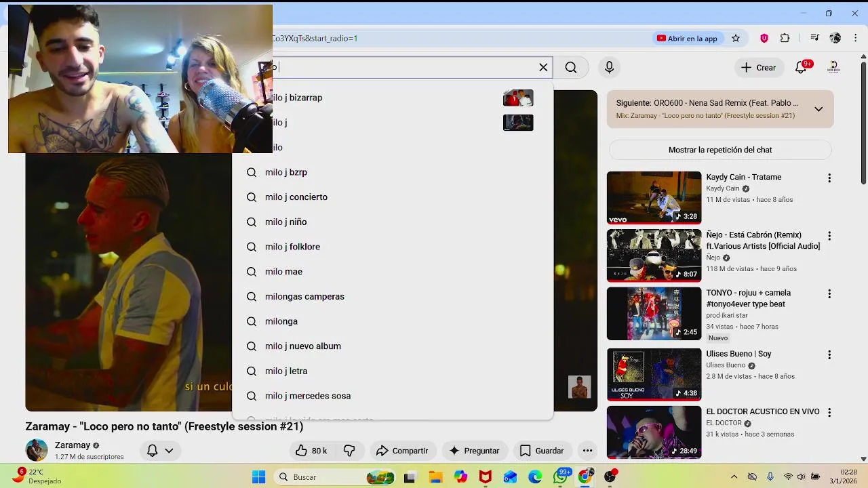
Task: Choose suggestion 'milo j letra'
Action: click(393, 371)
